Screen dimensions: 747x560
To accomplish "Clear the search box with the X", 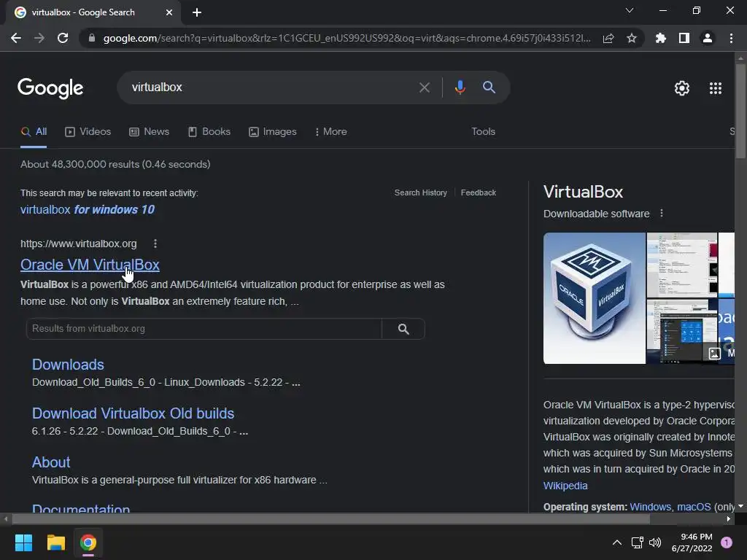I will (424, 87).
